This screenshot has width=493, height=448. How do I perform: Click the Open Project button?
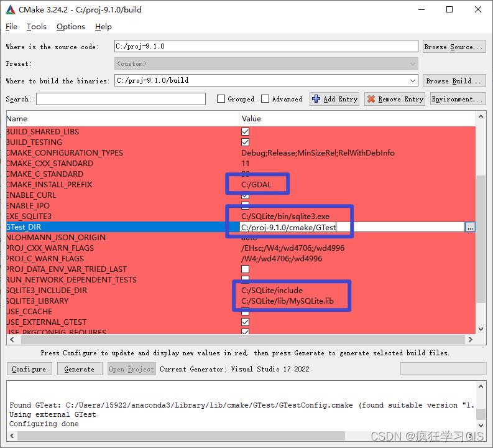131,369
